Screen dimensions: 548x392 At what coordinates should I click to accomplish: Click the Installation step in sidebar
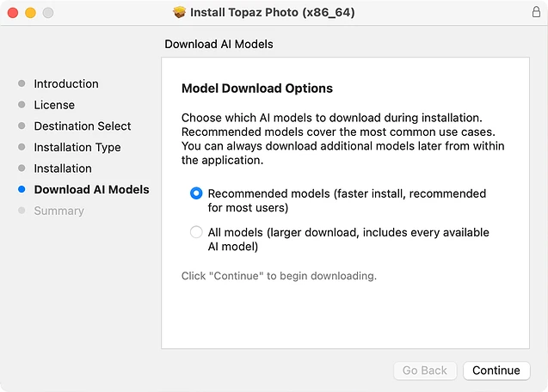pyautogui.click(x=63, y=168)
